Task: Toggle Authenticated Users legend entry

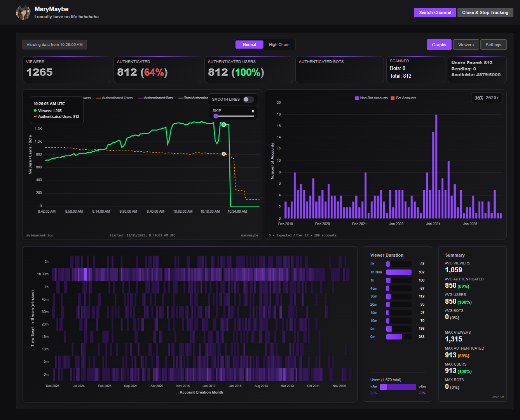Action: click(x=115, y=98)
